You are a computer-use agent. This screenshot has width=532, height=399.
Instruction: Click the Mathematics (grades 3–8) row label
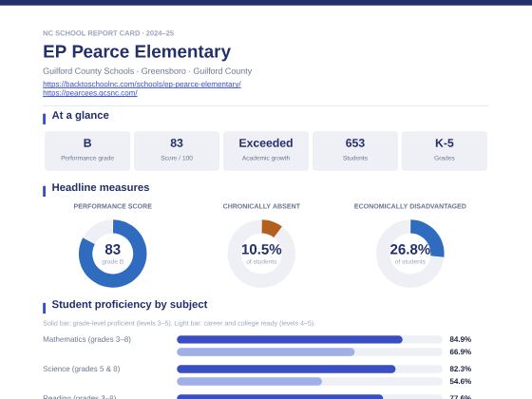point(86,339)
